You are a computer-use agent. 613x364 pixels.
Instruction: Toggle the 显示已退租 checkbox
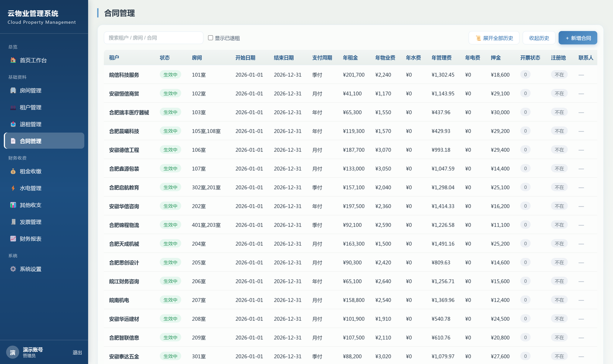[x=210, y=38]
